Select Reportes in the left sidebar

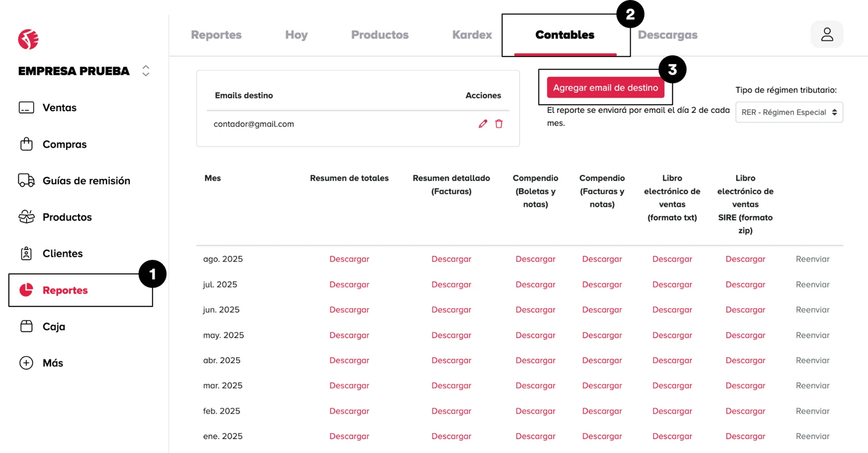click(x=65, y=290)
